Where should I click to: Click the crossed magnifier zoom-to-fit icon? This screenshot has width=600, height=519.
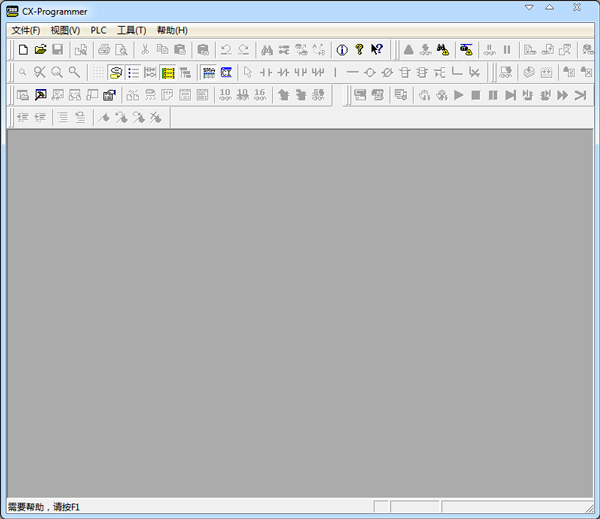(40, 72)
